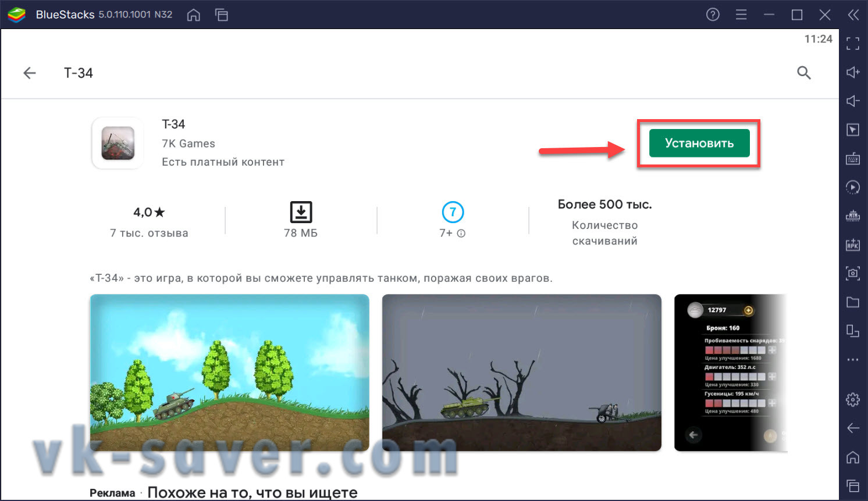Take a screenshot with the camera icon
Image resolution: width=868 pixels, height=501 pixels.
tap(853, 273)
